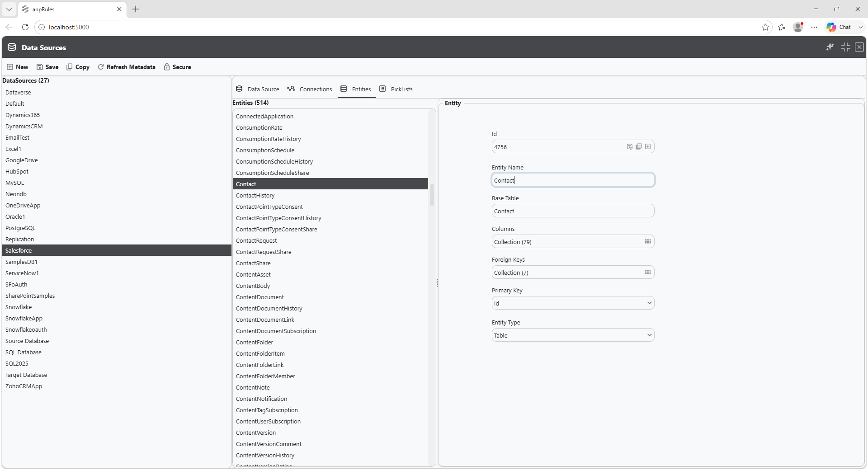Select the ContentVersion entity

(x=330, y=432)
